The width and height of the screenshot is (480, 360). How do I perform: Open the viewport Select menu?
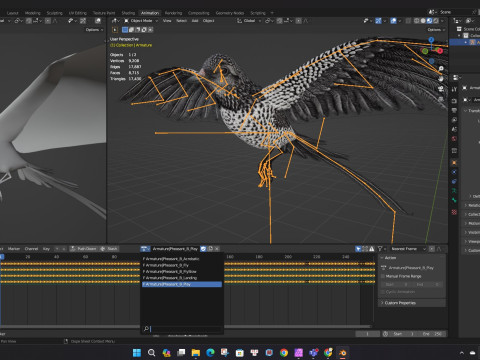[181, 21]
